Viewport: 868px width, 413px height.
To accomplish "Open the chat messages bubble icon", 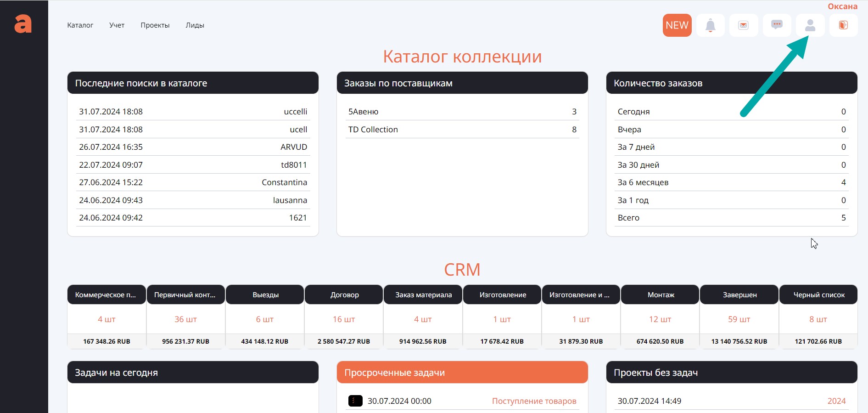I will tap(777, 25).
